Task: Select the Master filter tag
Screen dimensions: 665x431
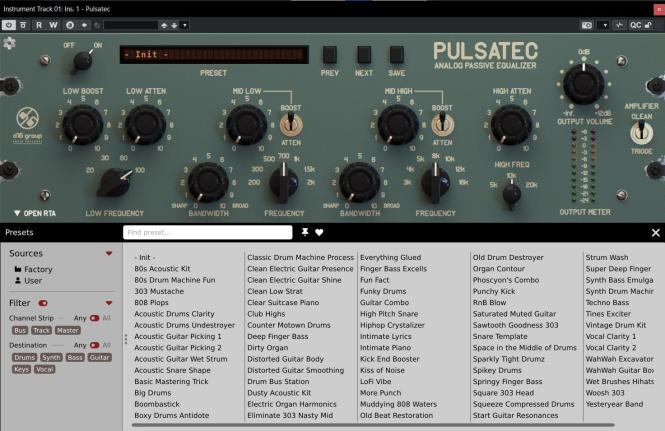Action: (68, 330)
